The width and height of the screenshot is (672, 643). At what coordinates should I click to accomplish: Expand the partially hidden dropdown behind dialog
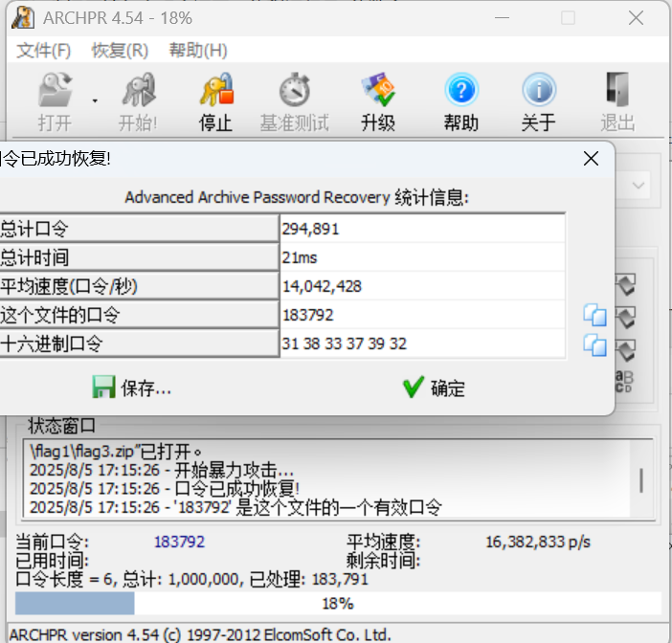[638, 186]
